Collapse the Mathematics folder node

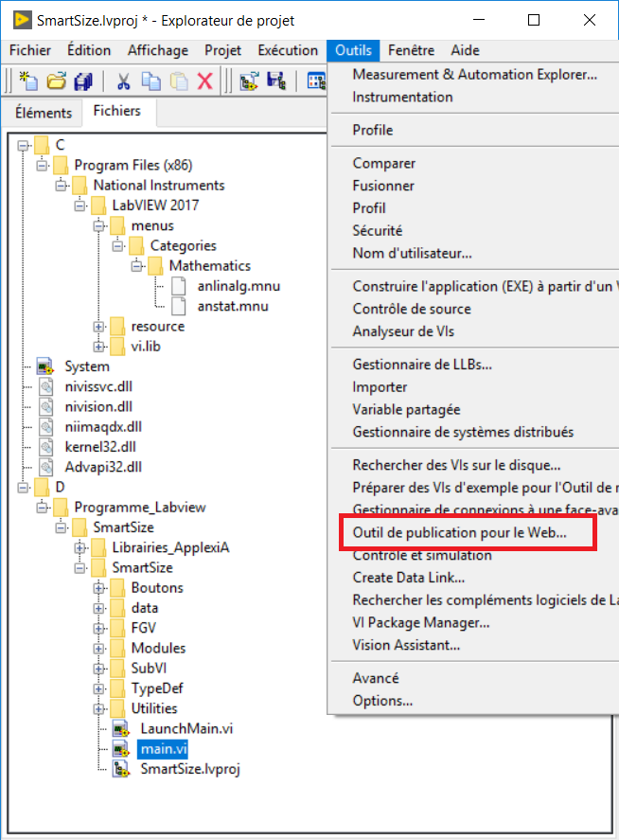click(137, 266)
